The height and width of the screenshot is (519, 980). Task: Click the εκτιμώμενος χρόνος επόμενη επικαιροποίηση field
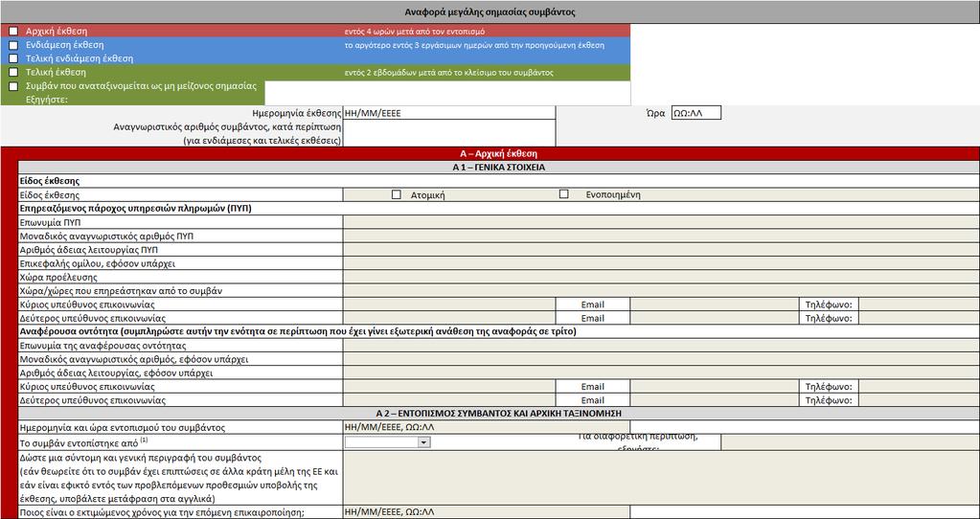point(487,512)
